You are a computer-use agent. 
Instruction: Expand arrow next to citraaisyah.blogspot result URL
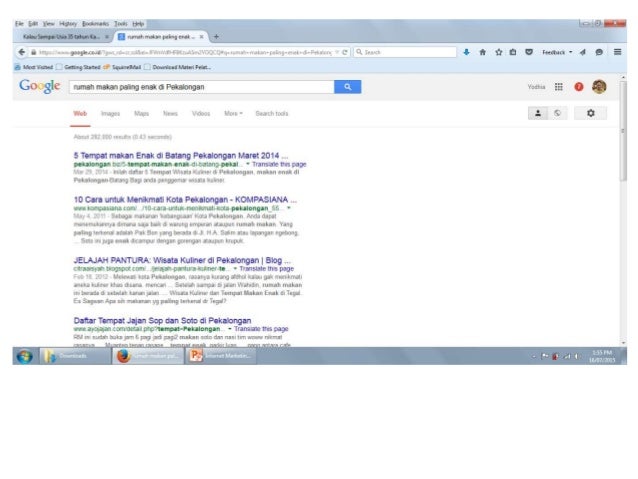tap(235, 269)
